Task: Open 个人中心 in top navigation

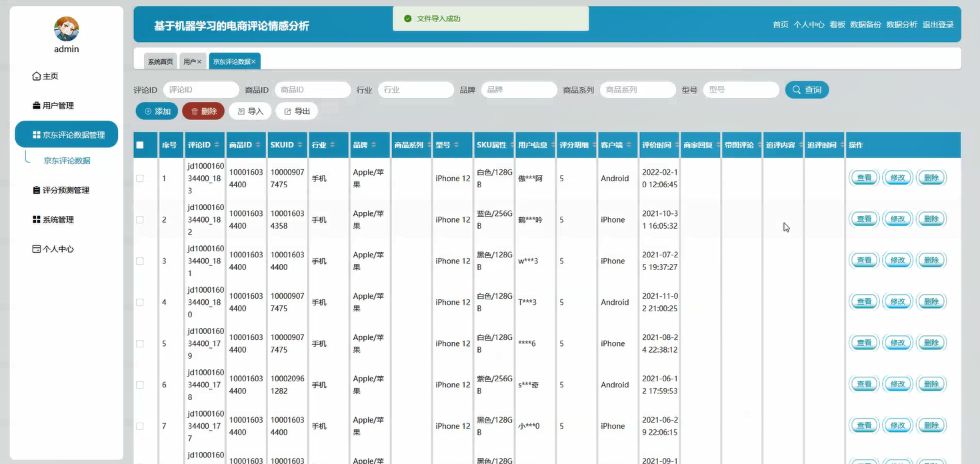Action: 809,25
